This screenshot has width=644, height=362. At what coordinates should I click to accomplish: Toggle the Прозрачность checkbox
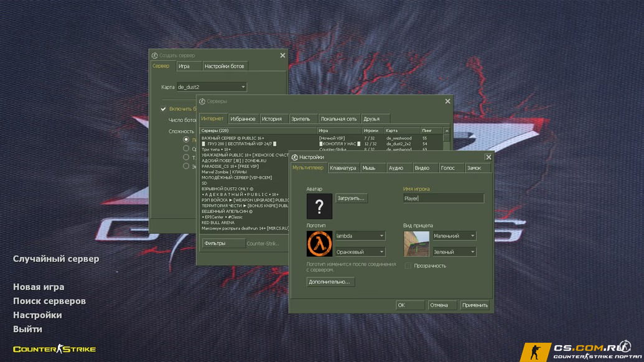point(408,266)
